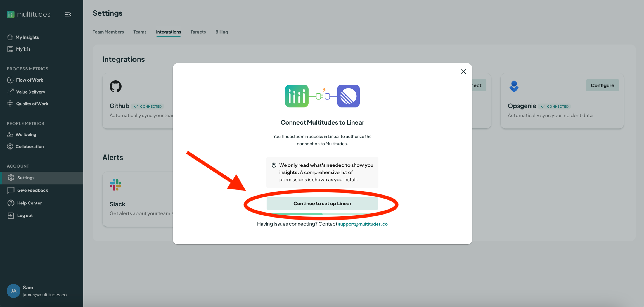
Task: Click the Linear app icon in the dialog
Action: click(348, 96)
